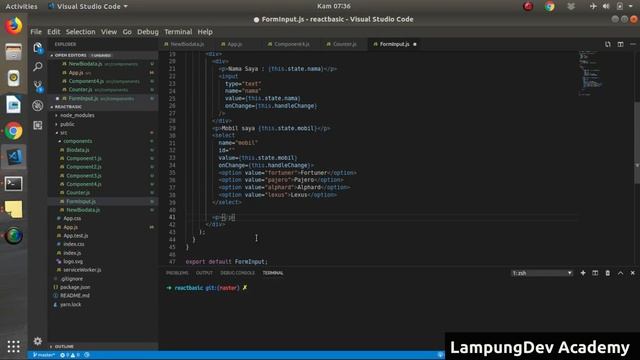The height and width of the screenshot is (360, 640).
Task: Add a new terminal with plus icon
Action: [583, 273]
